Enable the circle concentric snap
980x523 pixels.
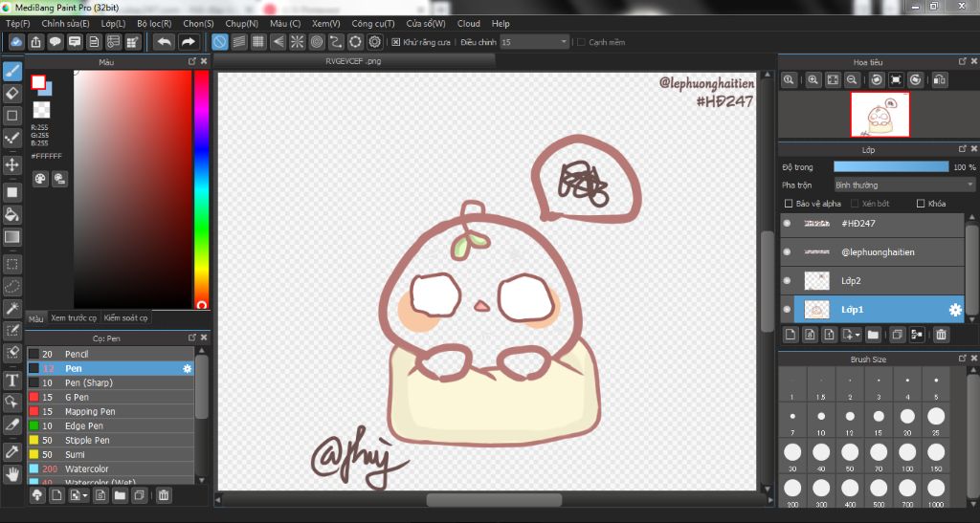317,42
